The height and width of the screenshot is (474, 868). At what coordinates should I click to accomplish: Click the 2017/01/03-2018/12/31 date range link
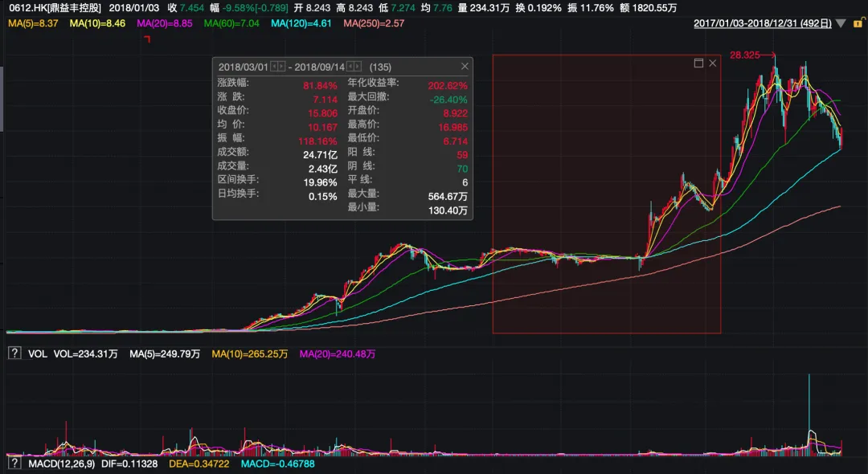[x=762, y=24]
